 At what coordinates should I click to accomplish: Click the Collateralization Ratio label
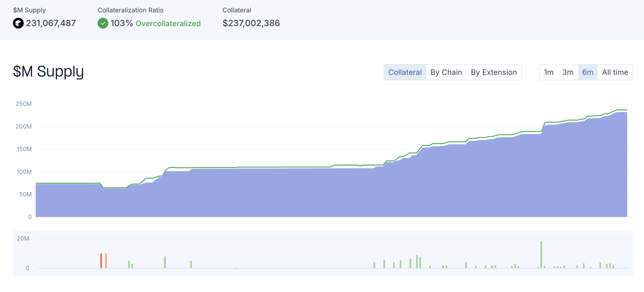coord(130,10)
